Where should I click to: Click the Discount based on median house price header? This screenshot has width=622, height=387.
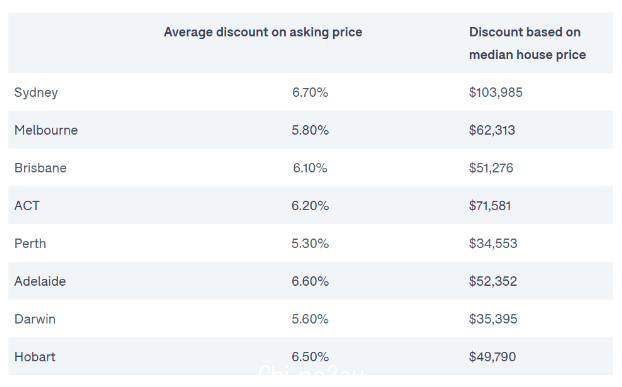tap(527, 43)
